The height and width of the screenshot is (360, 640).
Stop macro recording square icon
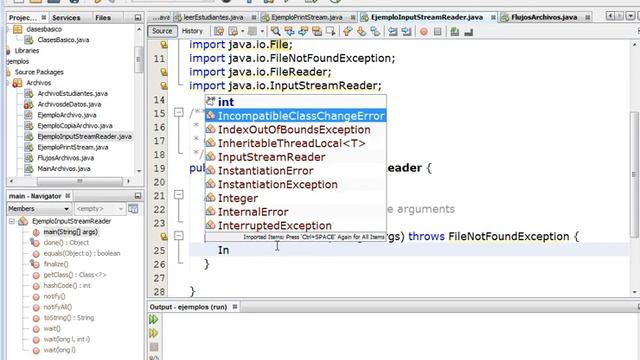click(438, 31)
